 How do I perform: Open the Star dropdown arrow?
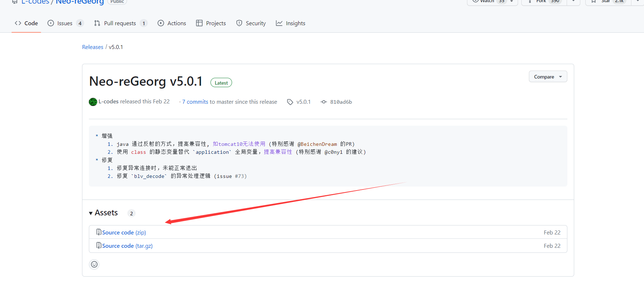point(638,2)
